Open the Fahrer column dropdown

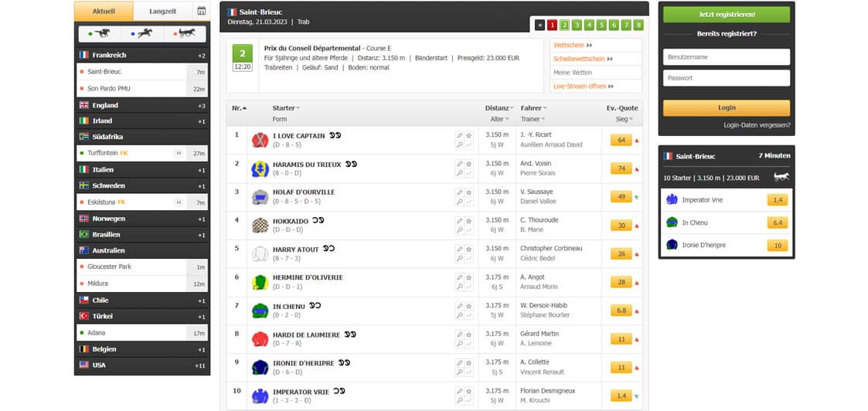(533, 108)
